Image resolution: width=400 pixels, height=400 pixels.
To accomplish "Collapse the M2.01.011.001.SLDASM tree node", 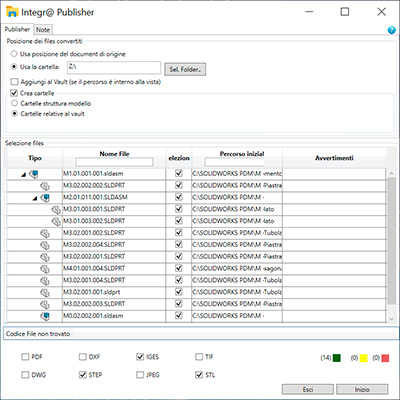I will (x=35, y=198).
